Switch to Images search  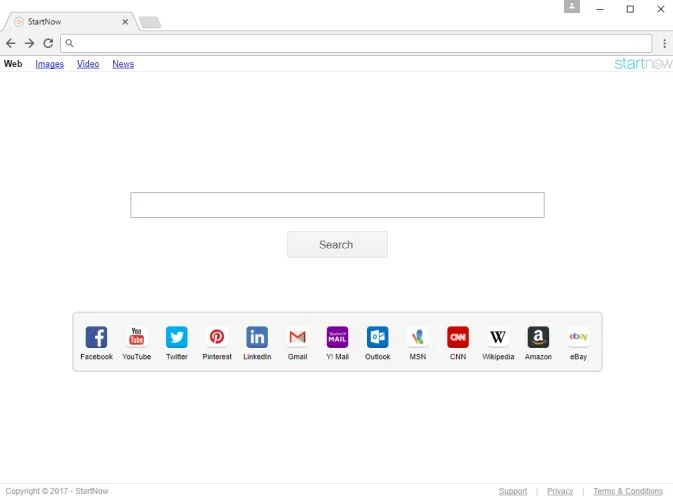coord(49,64)
